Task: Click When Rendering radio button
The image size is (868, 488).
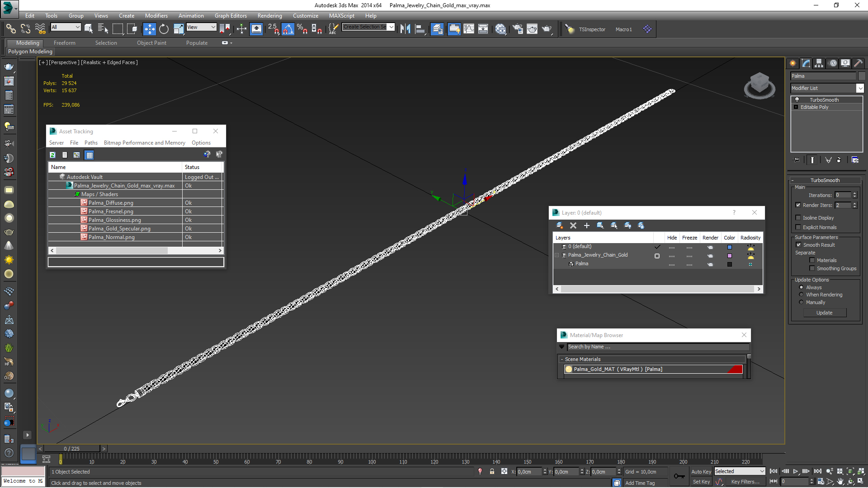Action: coord(801,294)
